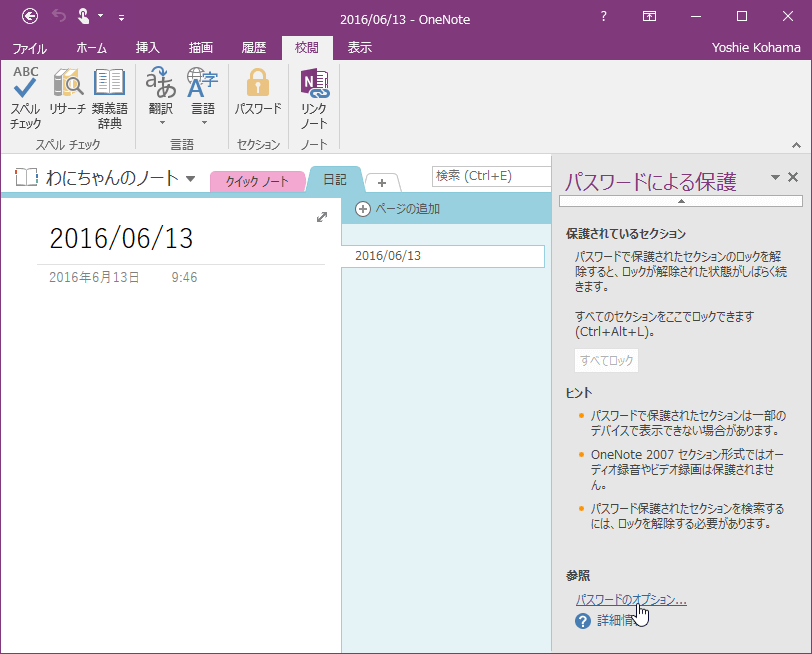The width and height of the screenshot is (812, 654).
Task: Run スペル チェック spelling check
Action: [x=25, y=98]
